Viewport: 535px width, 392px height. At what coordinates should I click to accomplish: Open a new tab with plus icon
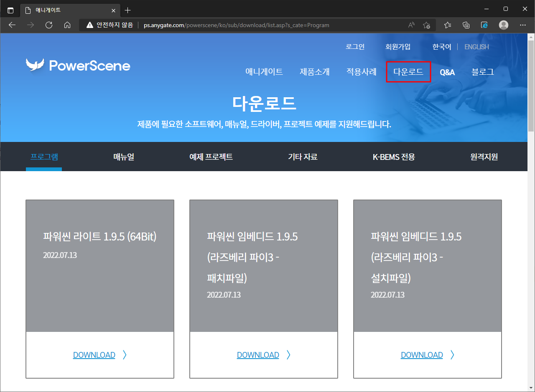point(128,10)
